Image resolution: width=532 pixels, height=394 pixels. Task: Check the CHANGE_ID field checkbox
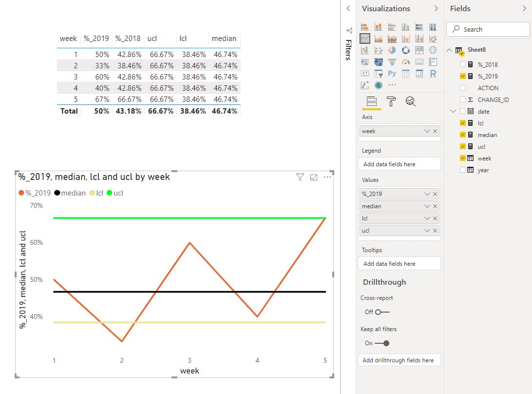pos(463,99)
